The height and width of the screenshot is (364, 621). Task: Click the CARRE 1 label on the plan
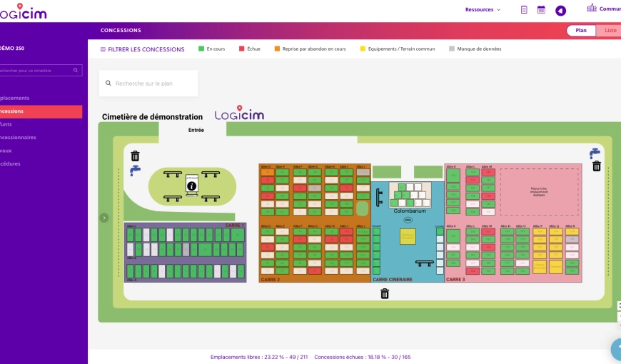(235, 226)
